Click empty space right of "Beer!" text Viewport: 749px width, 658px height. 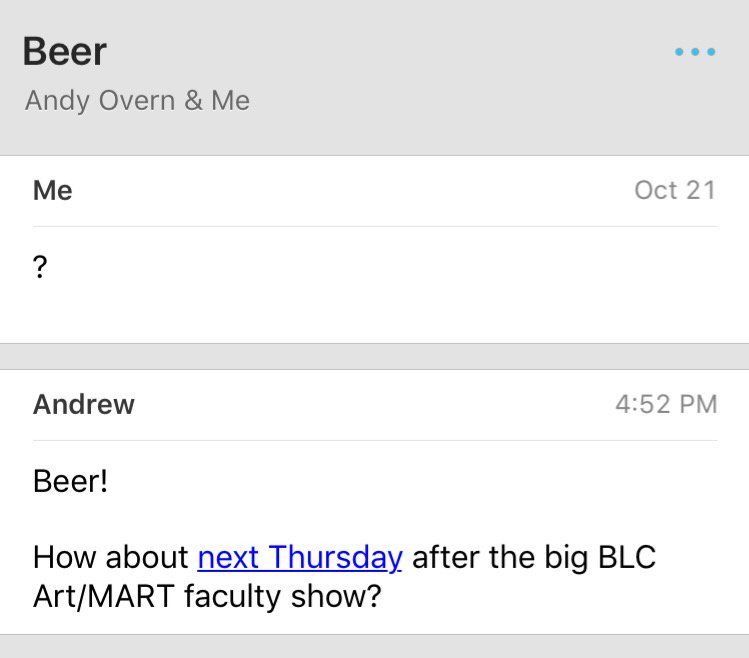coord(400,481)
